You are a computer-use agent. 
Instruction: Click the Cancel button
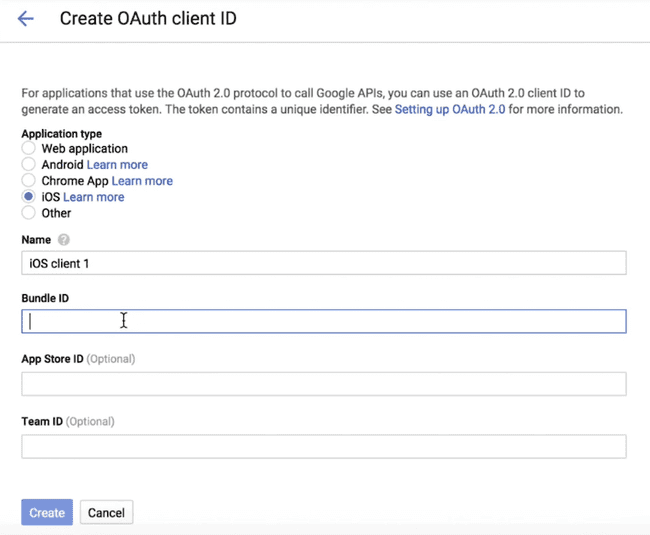(106, 513)
